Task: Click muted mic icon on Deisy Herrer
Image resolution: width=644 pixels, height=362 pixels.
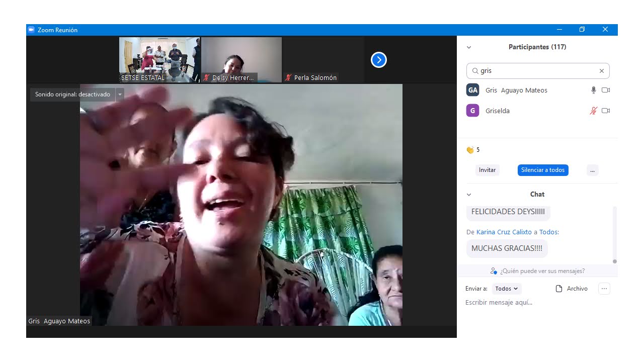Action: coord(206,78)
